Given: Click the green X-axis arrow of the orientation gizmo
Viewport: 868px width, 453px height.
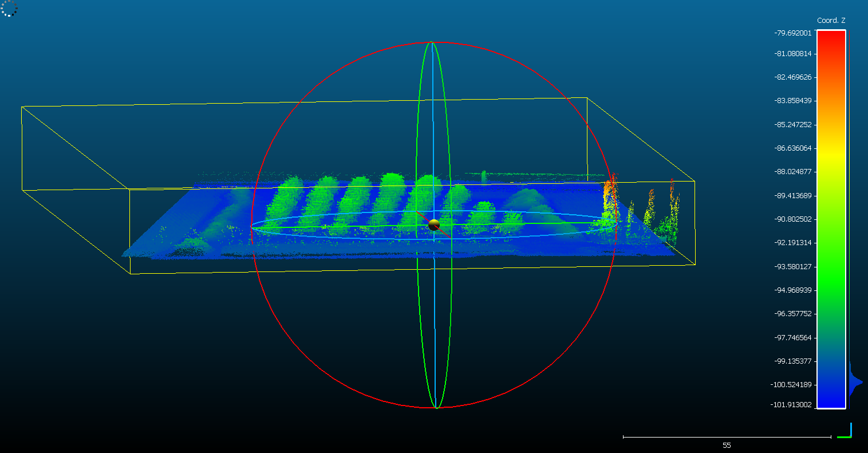Looking at the screenshot, I should 844,437.
